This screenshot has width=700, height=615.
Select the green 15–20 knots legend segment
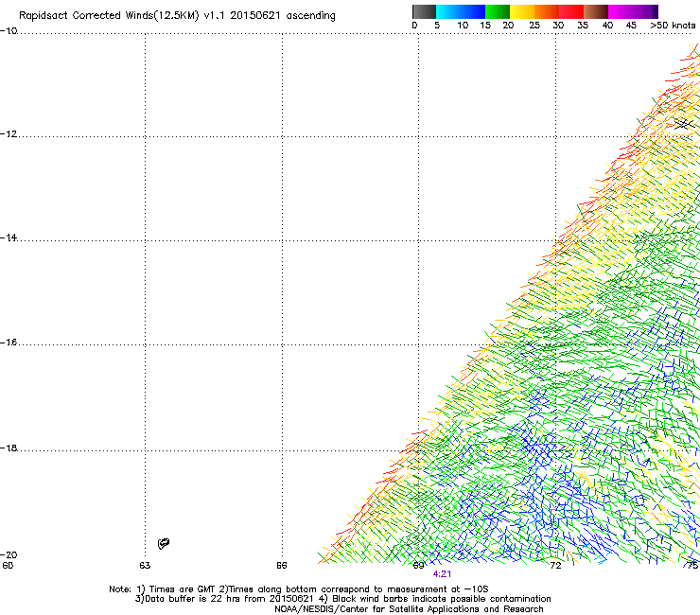point(498,11)
